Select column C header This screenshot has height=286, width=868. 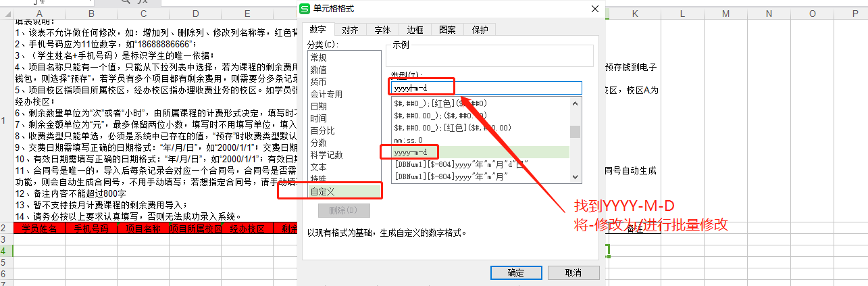coord(143,14)
